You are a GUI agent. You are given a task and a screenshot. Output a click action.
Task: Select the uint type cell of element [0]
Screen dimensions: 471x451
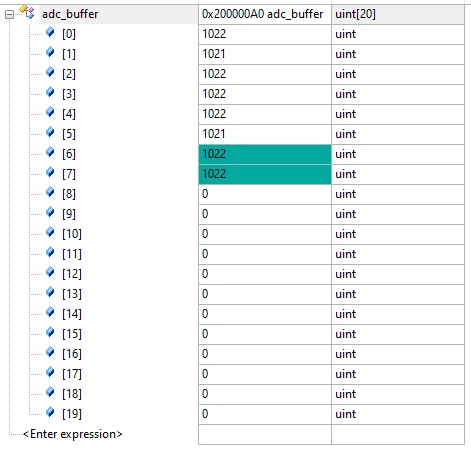398,34
